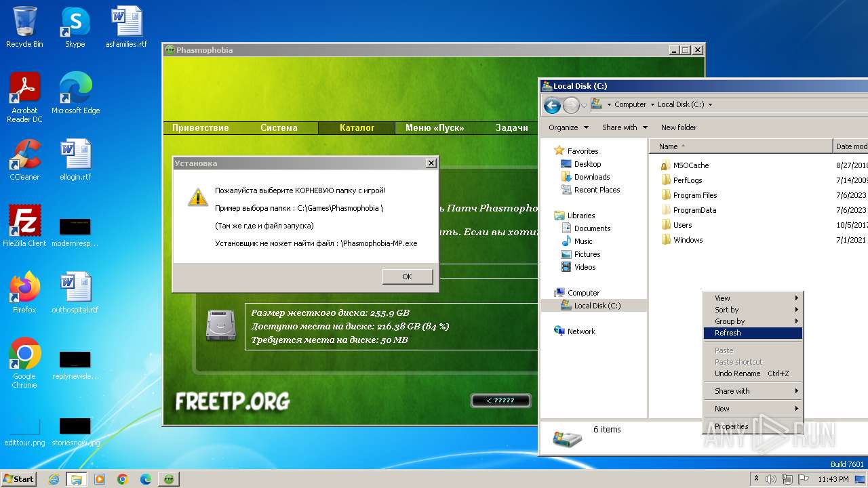This screenshot has height=488, width=868.
Task: Sort by Name column header
Action: pyautogui.click(x=741, y=146)
